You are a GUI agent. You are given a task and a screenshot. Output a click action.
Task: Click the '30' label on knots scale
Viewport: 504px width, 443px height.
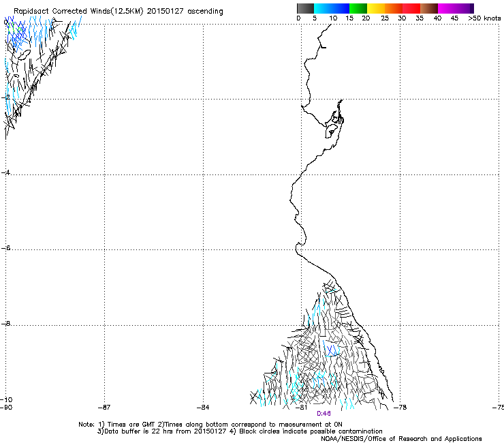(402, 18)
